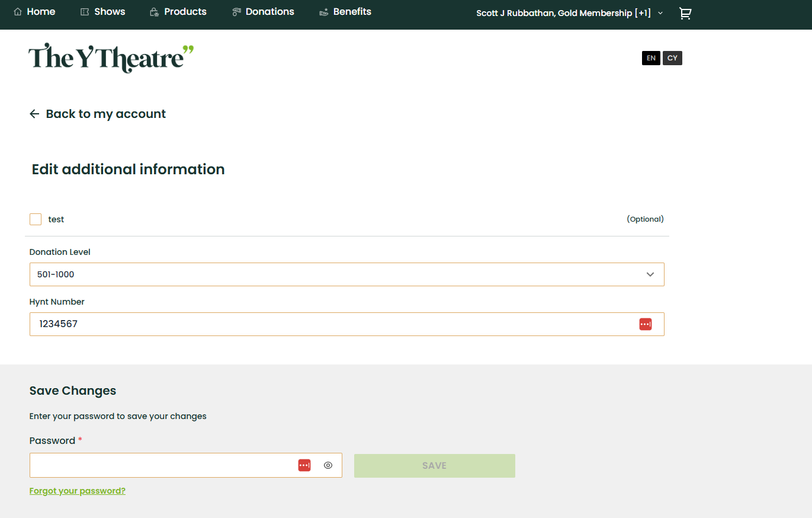Click the 'Hynt Number' label
This screenshot has height=518, width=812.
click(57, 302)
